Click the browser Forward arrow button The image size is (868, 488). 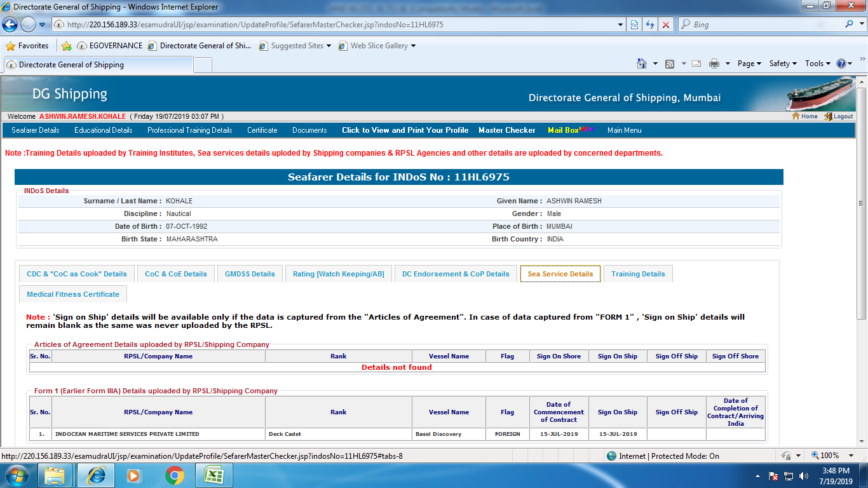tap(28, 25)
